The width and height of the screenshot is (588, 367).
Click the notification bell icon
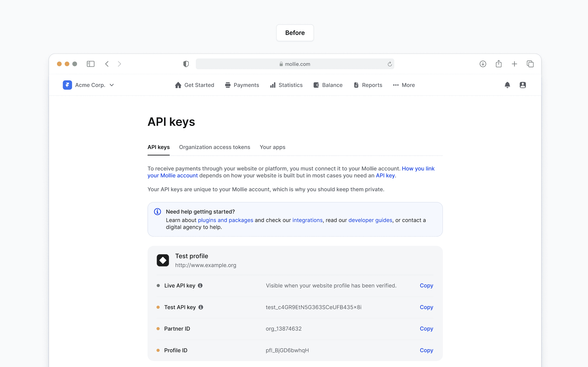pos(507,85)
